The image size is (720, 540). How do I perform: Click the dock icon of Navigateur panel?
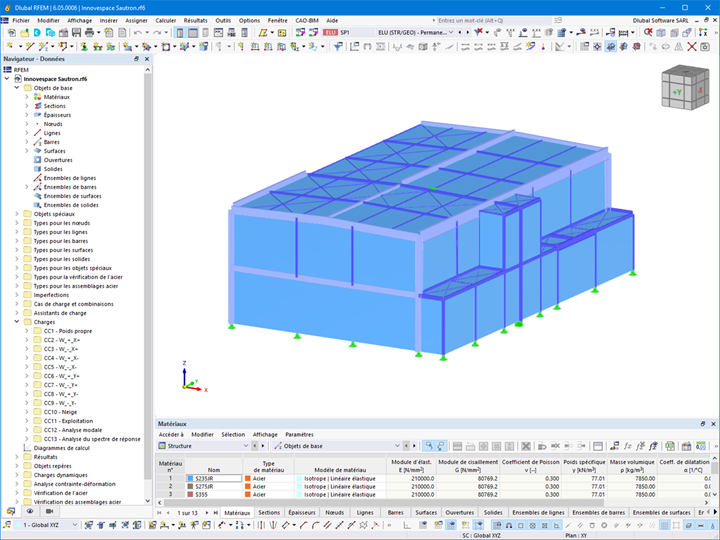136,59
